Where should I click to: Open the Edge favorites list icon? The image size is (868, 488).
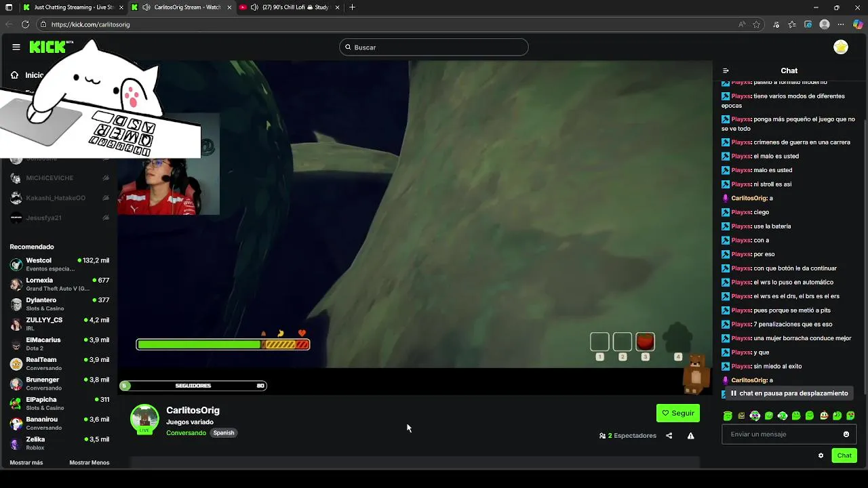click(792, 24)
